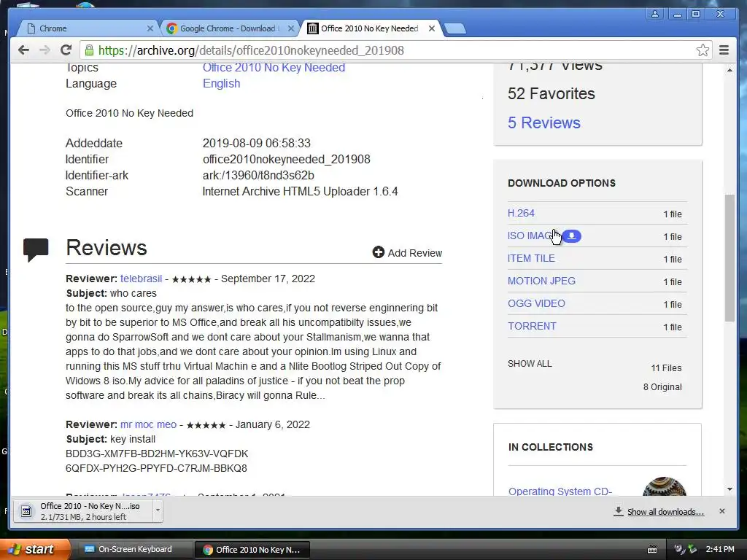Open the Operating System CD- collection link
The image size is (747, 560).
tap(560, 491)
